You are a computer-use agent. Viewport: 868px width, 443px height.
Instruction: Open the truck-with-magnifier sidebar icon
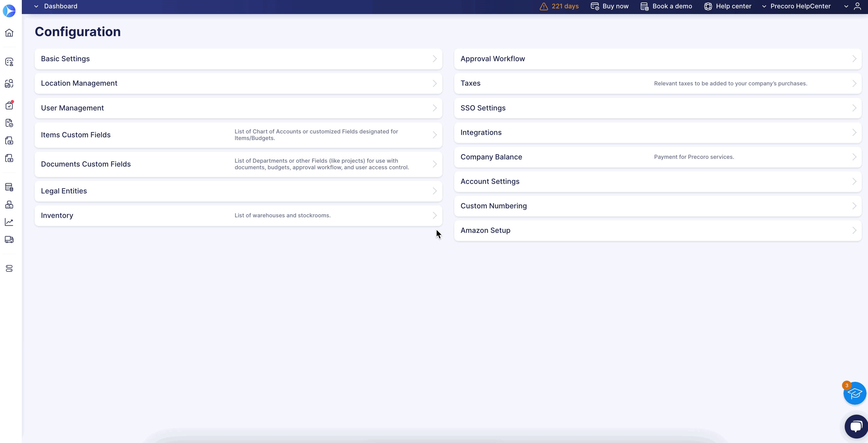coord(9,84)
